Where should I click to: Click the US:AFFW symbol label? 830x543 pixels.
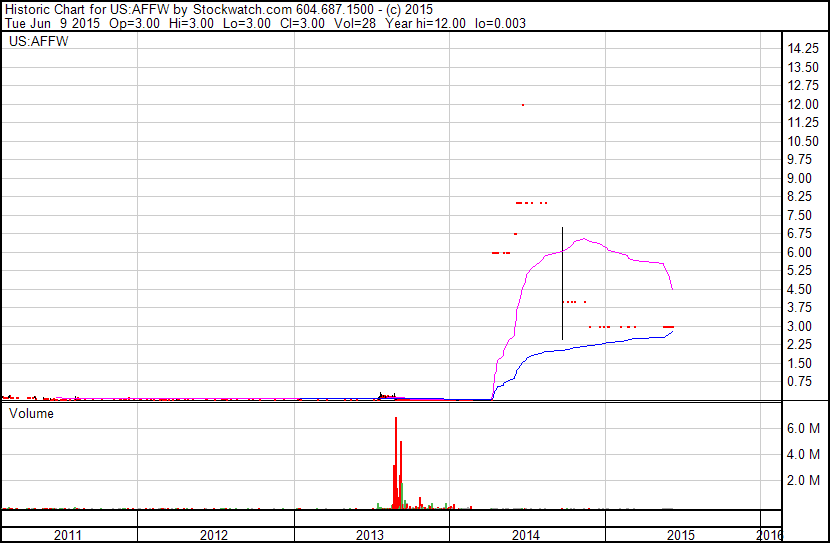(x=39, y=41)
